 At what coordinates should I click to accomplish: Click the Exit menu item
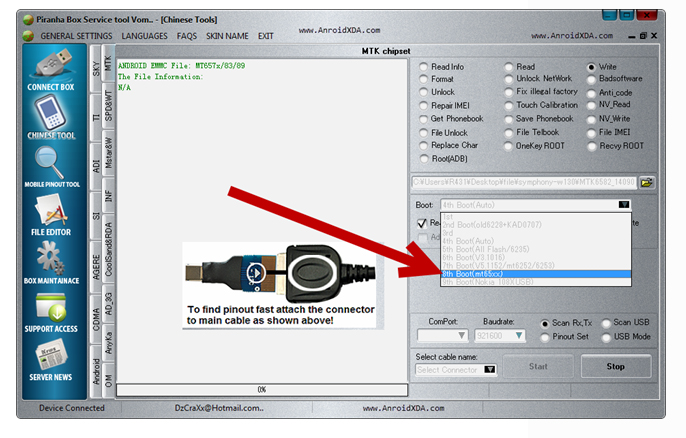click(x=266, y=36)
